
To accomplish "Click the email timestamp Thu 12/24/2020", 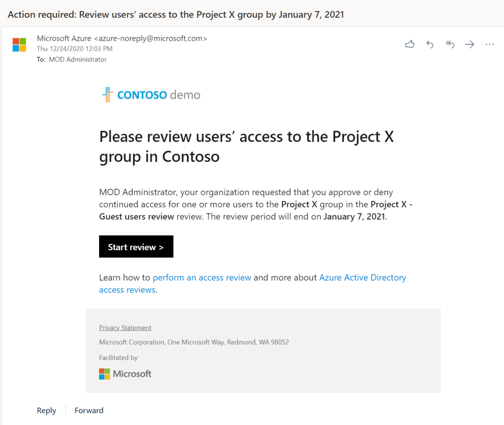I will (x=74, y=49).
